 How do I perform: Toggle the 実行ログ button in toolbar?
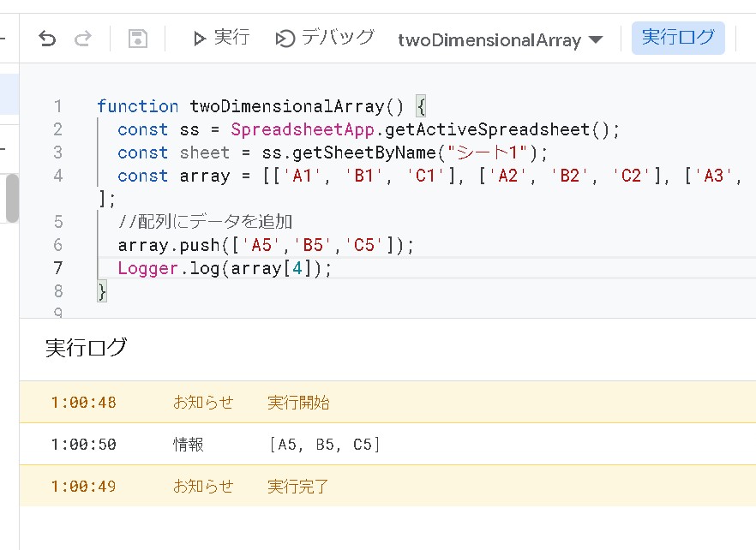[x=678, y=38]
